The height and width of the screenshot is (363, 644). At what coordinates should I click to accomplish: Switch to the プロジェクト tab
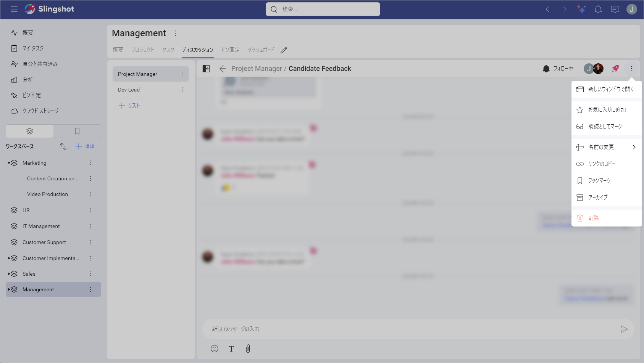point(143,50)
